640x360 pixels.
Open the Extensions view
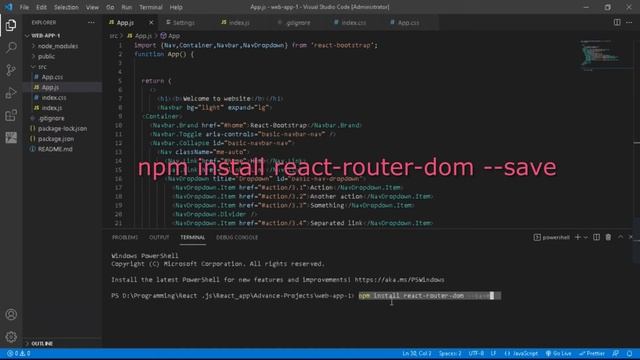click(x=11, y=116)
